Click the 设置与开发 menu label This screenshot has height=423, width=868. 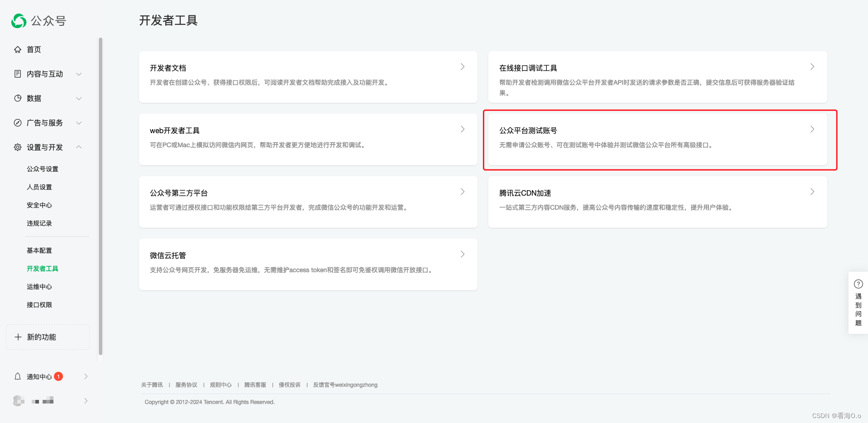pyautogui.click(x=45, y=147)
